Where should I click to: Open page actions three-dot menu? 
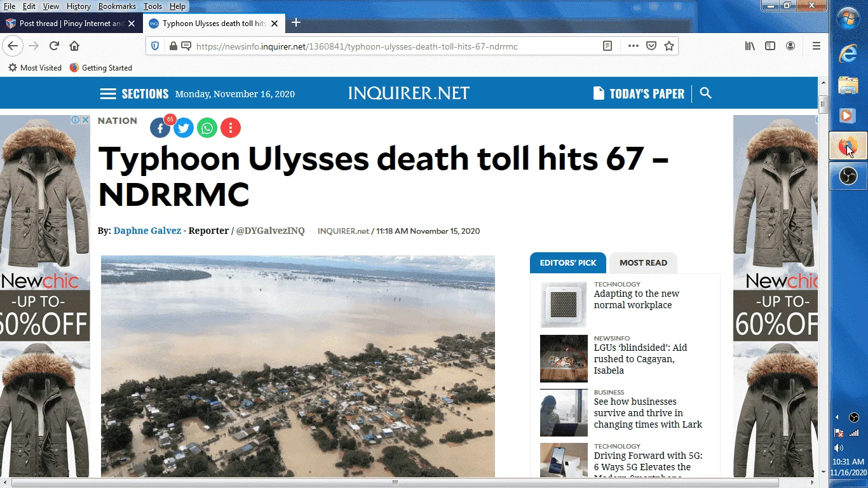pyautogui.click(x=633, y=46)
